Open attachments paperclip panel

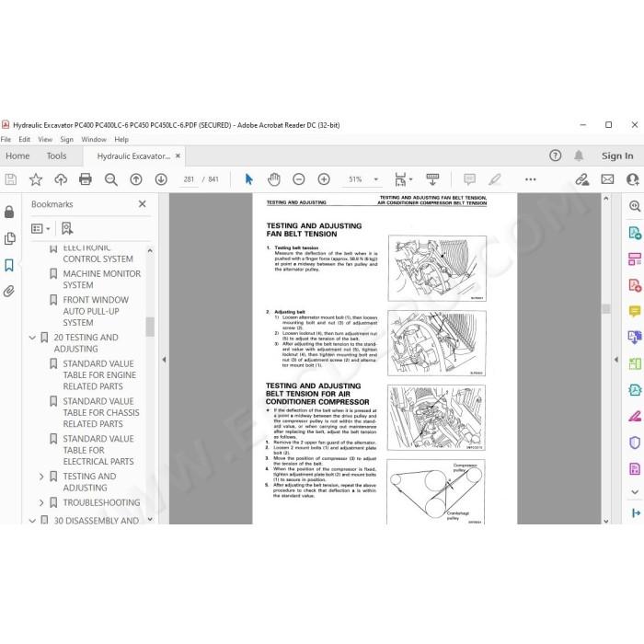[x=9, y=292]
